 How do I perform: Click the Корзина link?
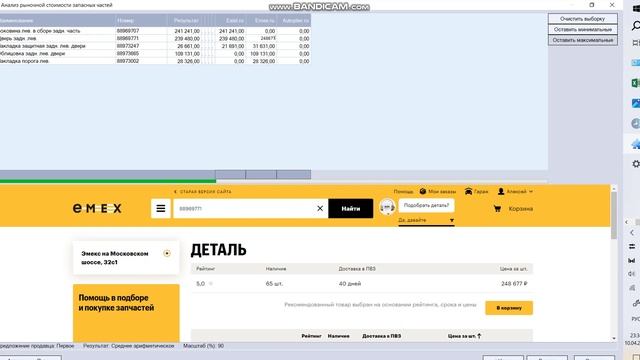pyautogui.click(x=520, y=209)
